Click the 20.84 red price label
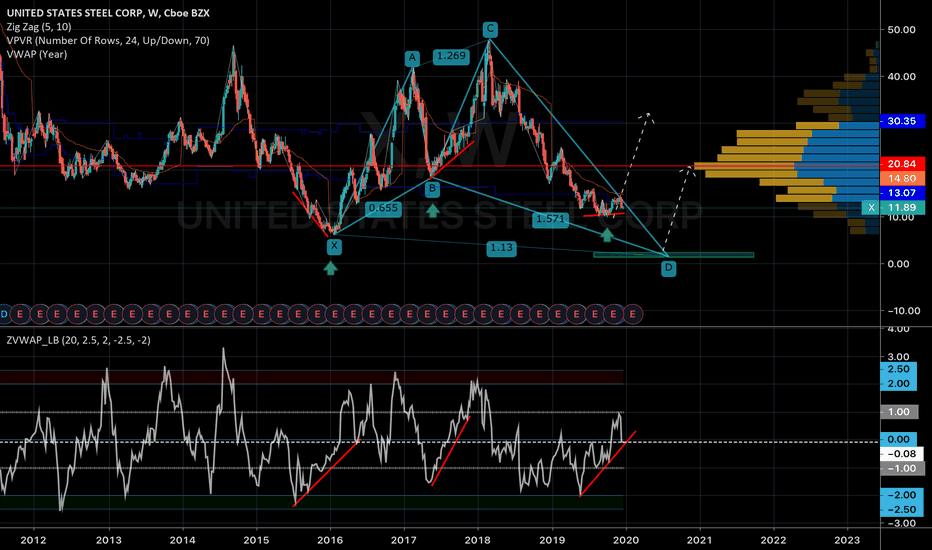The height and width of the screenshot is (550, 932). [x=902, y=164]
